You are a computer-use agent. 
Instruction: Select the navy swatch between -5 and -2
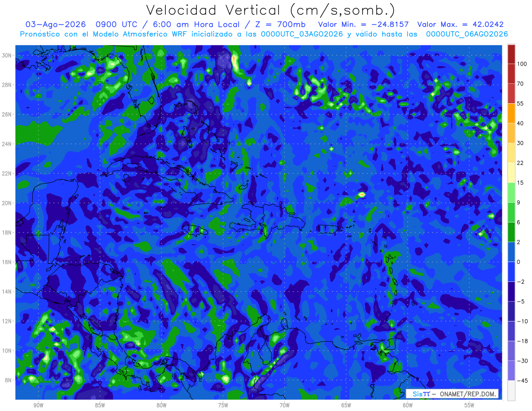pos(511,291)
